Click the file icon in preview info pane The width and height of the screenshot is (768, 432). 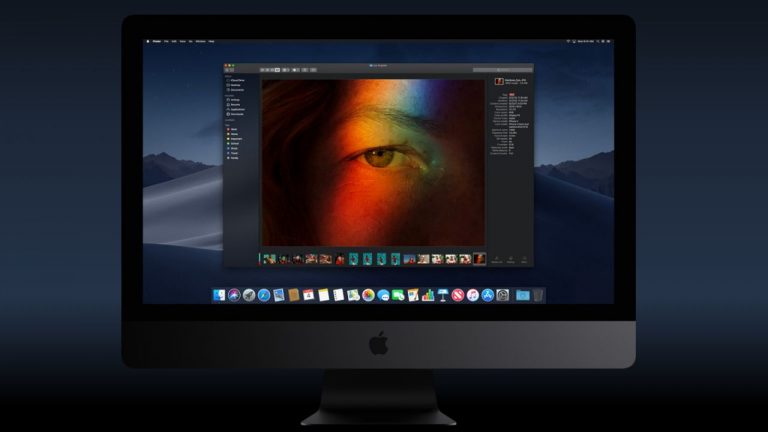coord(499,82)
